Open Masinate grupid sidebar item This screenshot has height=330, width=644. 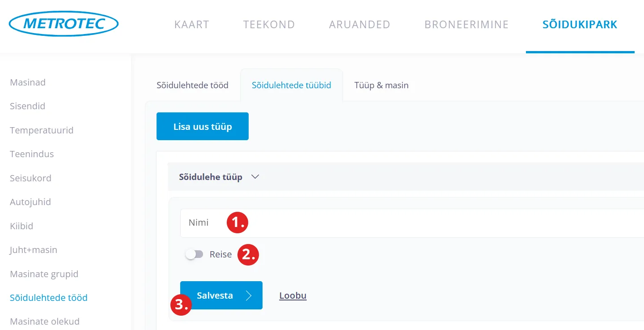(44, 274)
